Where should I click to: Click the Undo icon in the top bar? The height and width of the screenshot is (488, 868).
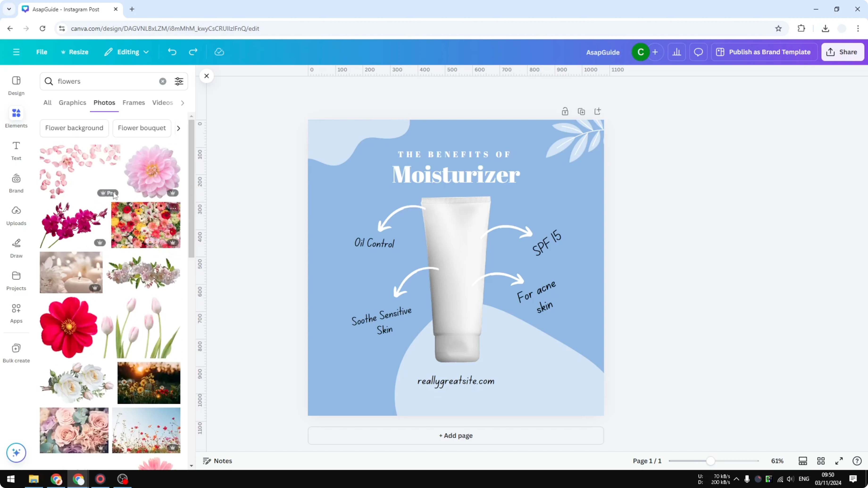click(x=172, y=52)
